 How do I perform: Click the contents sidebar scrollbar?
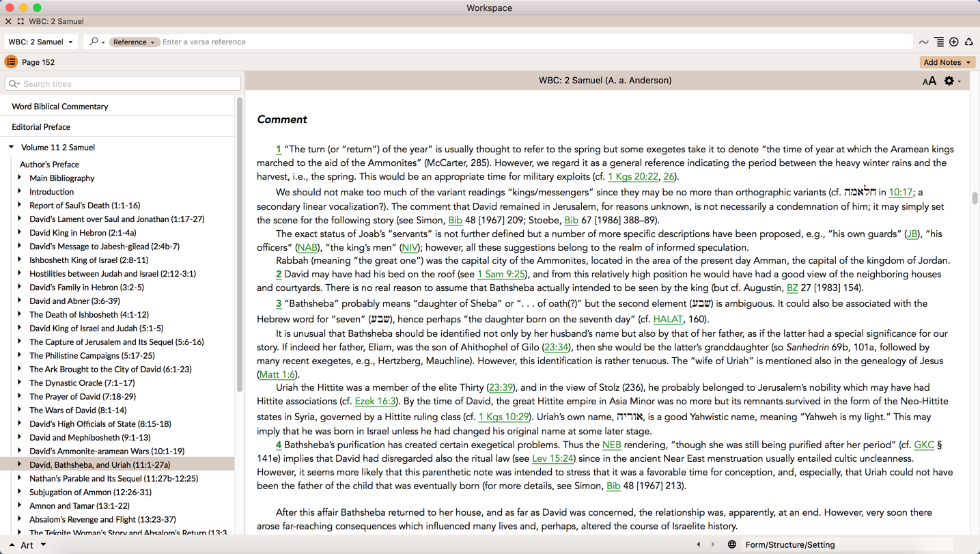click(240, 245)
